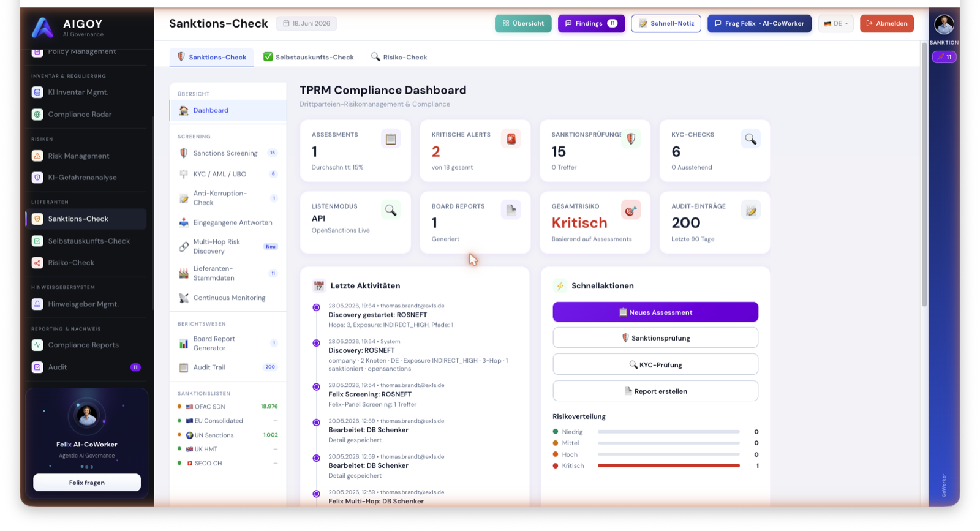Screen dimensions: 980x531
Task: Switch to the Risiko-Check tab
Action: point(399,57)
